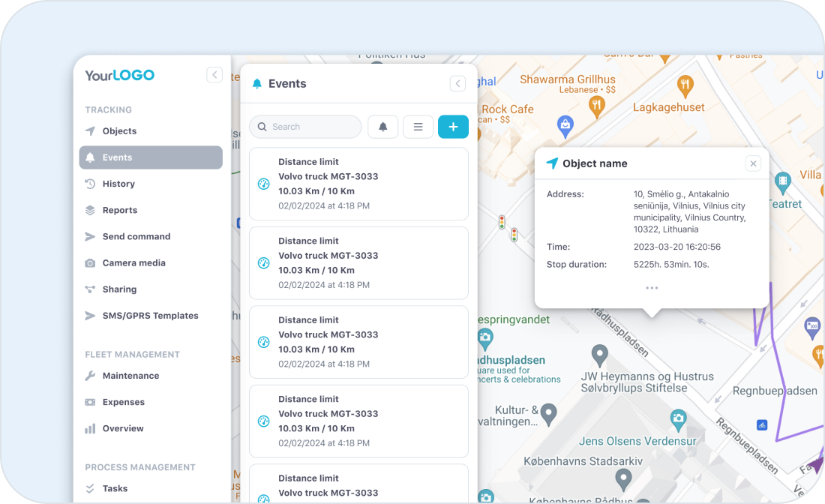Open the list view menu button
This screenshot has height=504, width=825.
coord(418,127)
